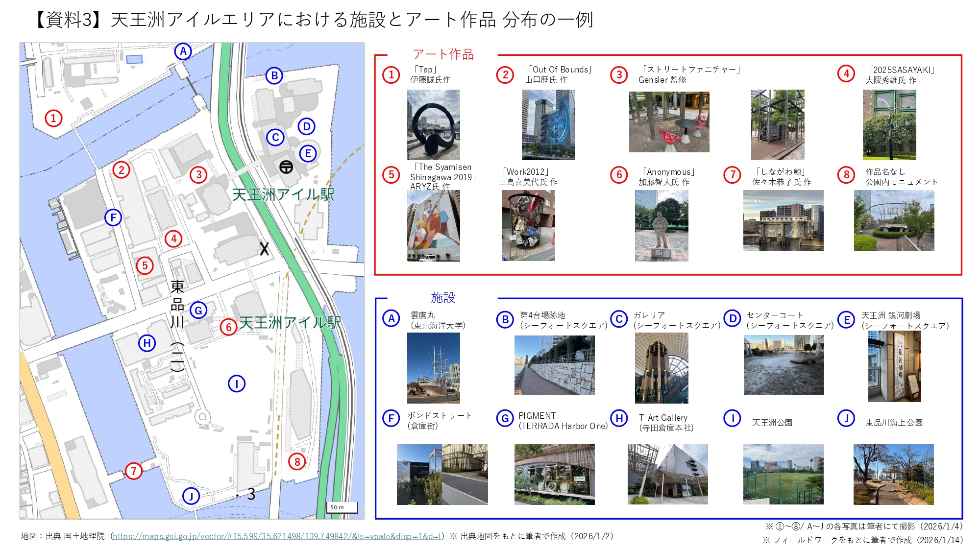Click red marker 1 on the map
Viewport: 980px width, 551px height.
coord(53,118)
